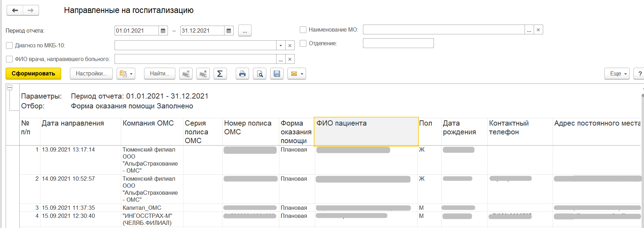This screenshot has width=644, height=228.
Task: Go back with left arrow button
Action: pyautogui.click(x=15, y=11)
